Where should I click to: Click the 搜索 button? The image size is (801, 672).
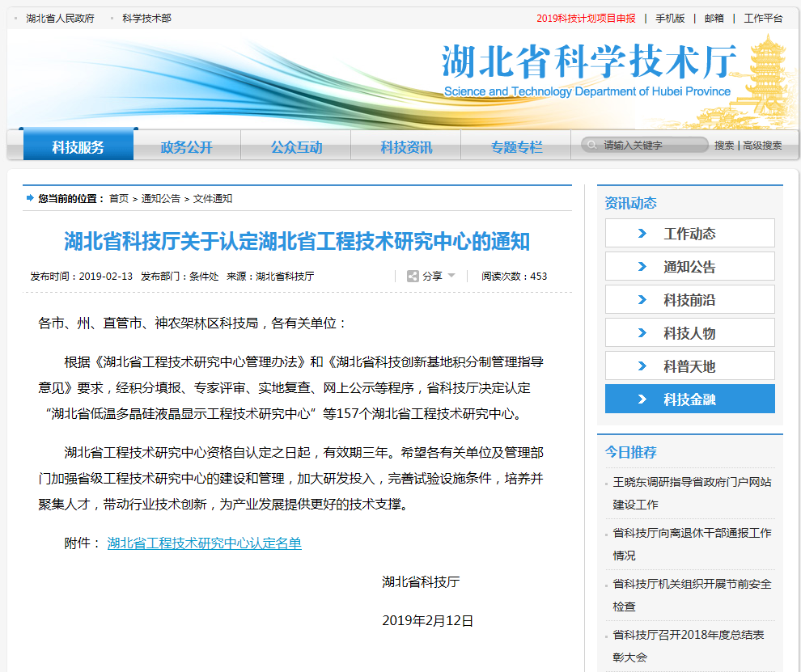[x=724, y=146]
